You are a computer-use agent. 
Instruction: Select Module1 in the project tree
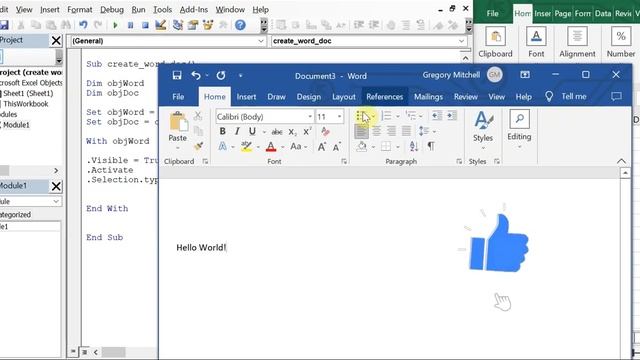click(16, 125)
